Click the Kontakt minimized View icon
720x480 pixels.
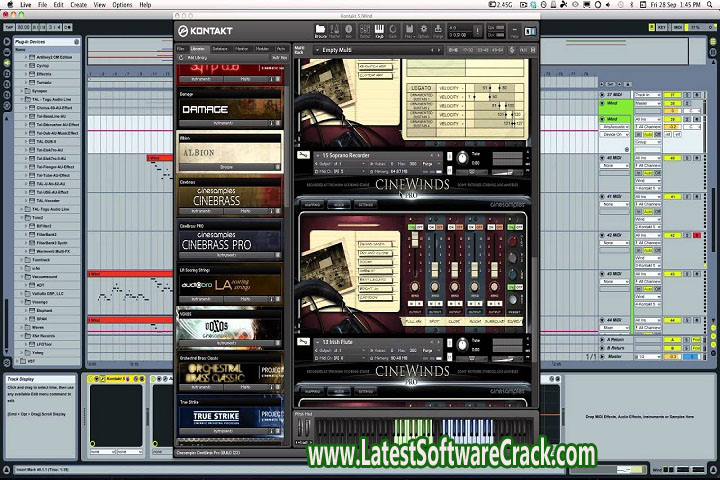pos(514,31)
